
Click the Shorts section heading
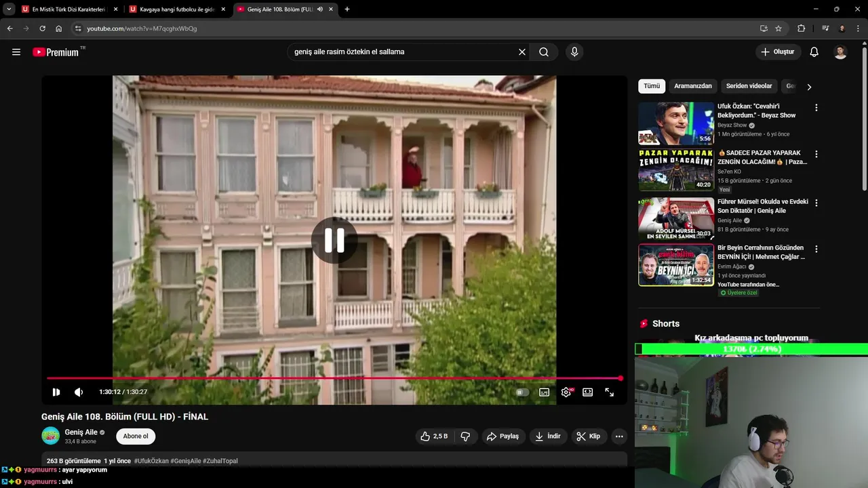pos(665,324)
